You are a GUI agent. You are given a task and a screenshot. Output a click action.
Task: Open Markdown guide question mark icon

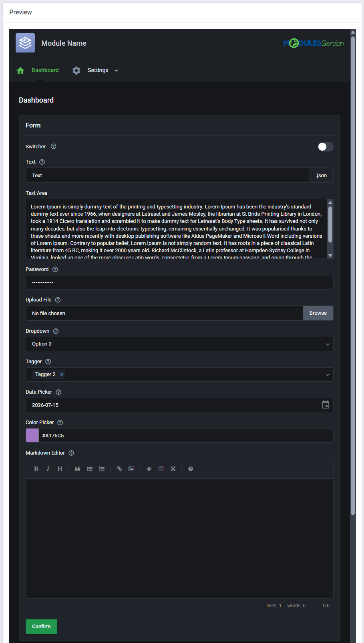(x=191, y=469)
